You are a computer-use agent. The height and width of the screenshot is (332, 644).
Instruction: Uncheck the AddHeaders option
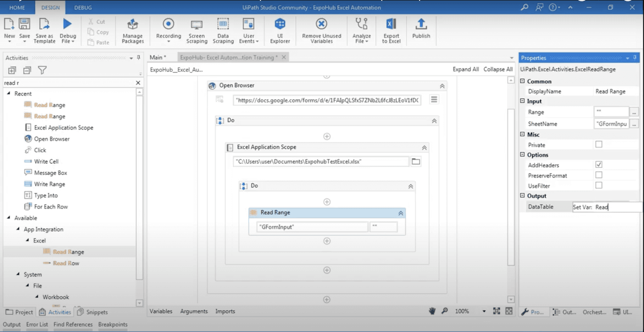[599, 164]
